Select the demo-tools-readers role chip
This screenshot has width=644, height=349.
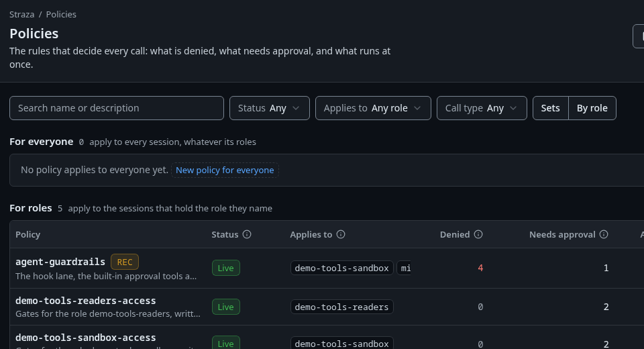click(x=341, y=307)
